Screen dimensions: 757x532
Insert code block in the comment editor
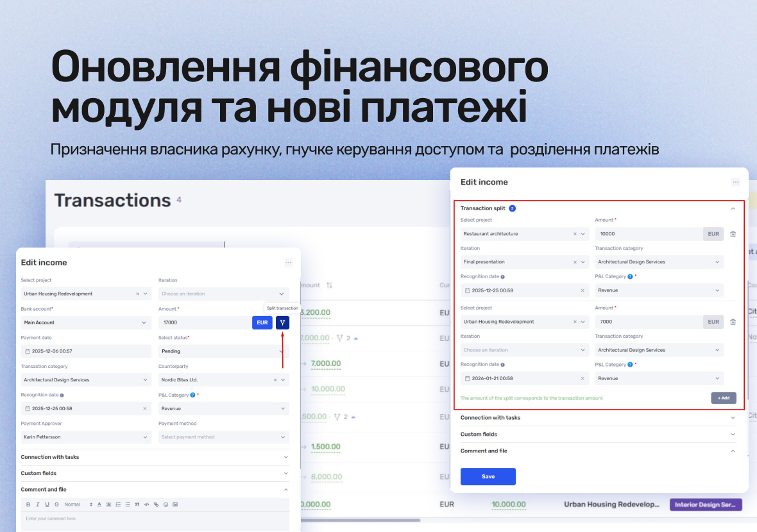(x=147, y=504)
